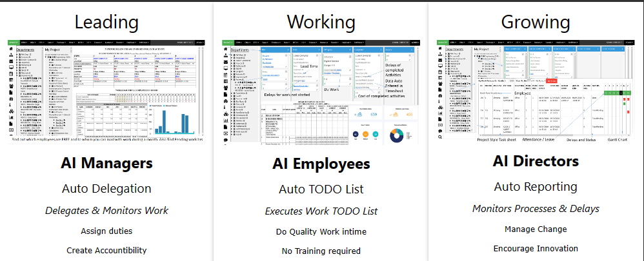The image size is (644, 261).
Task: Click org chart icon in Leading screenshot sidebar
Action: [11, 55]
